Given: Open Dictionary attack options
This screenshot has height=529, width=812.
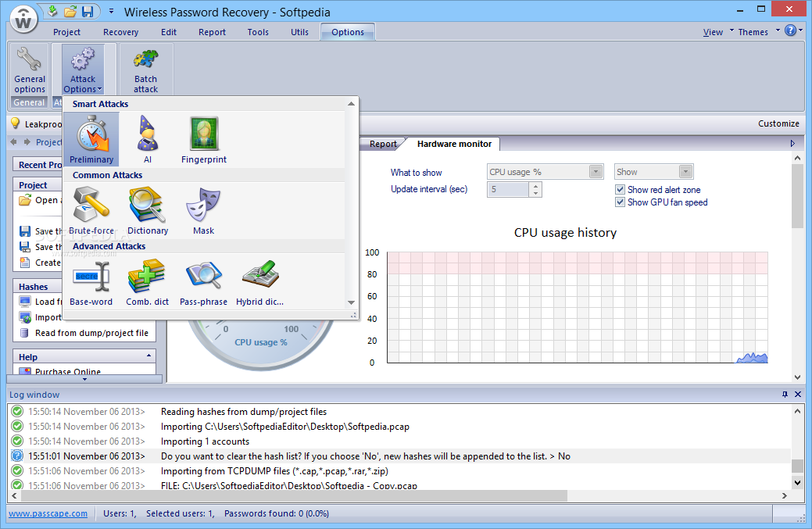Looking at the screenshot, I should point(148,210).
